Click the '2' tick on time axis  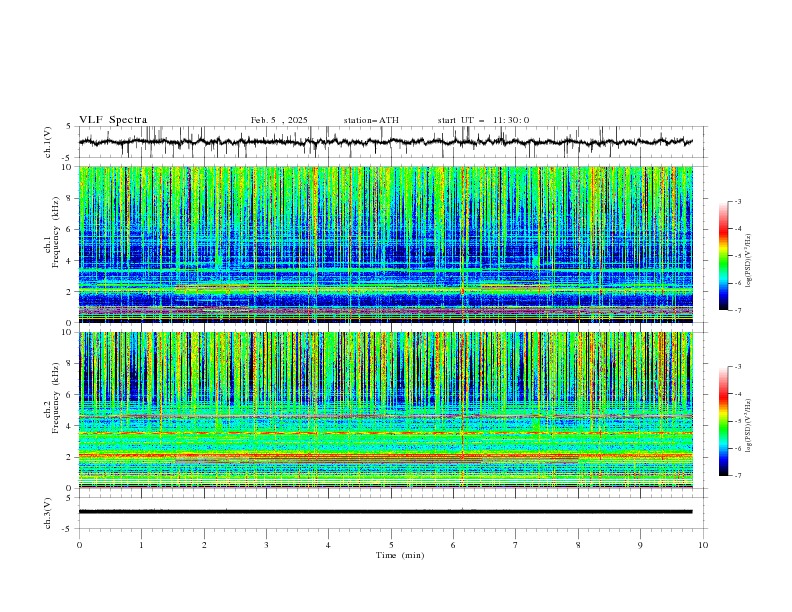pyautogui.click(x=204, y=545)
